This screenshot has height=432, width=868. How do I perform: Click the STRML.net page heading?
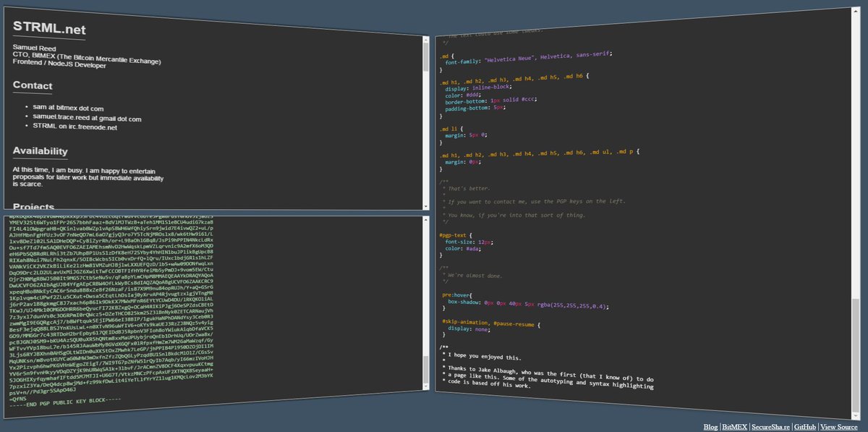coord(49,30)
